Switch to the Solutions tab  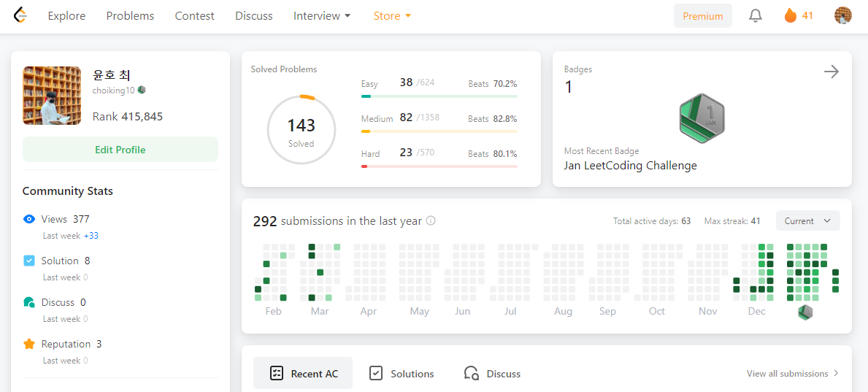pos(402,373)
